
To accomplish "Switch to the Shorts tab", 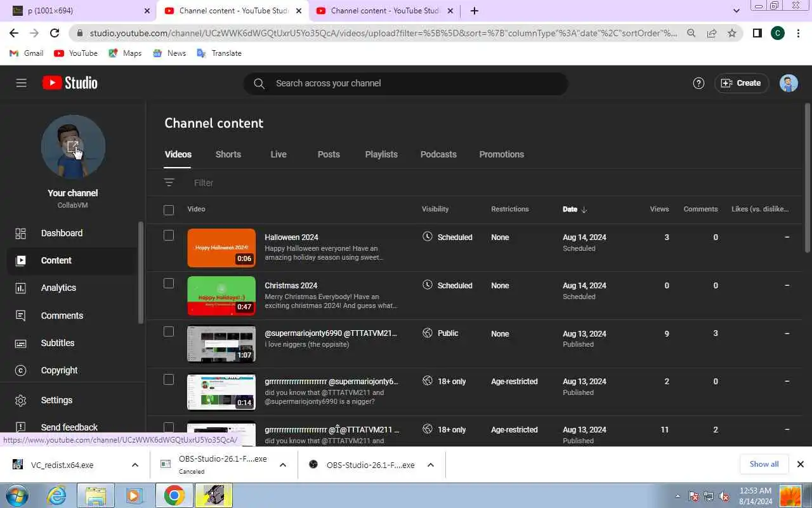I will click(x=228, y=154).
